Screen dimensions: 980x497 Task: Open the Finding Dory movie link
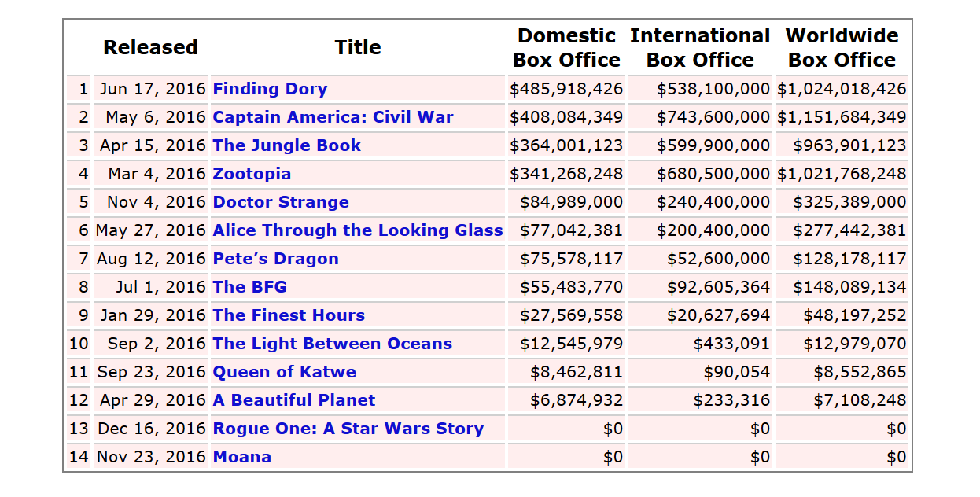[x=270, y=89]
